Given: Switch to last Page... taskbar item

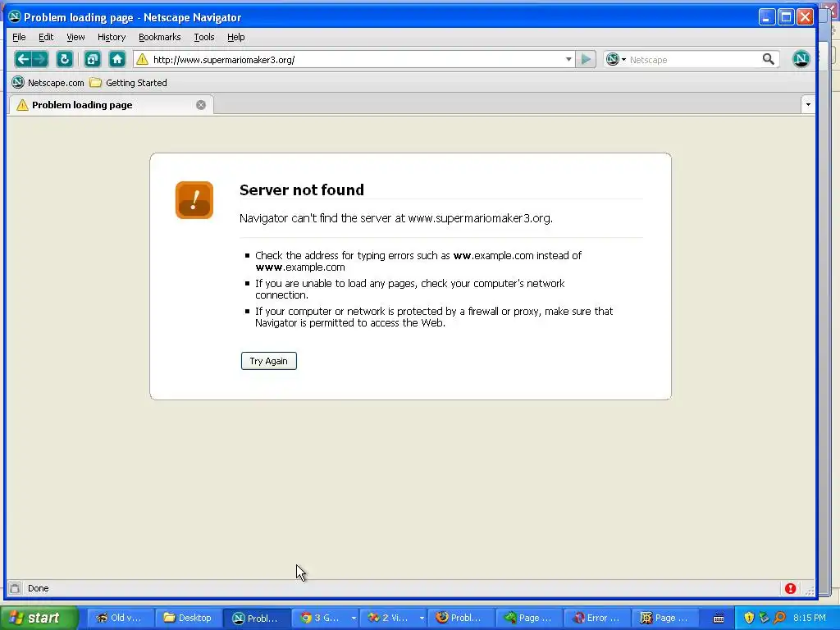Looking at the screenshot, I should click(x=664, y=618).
